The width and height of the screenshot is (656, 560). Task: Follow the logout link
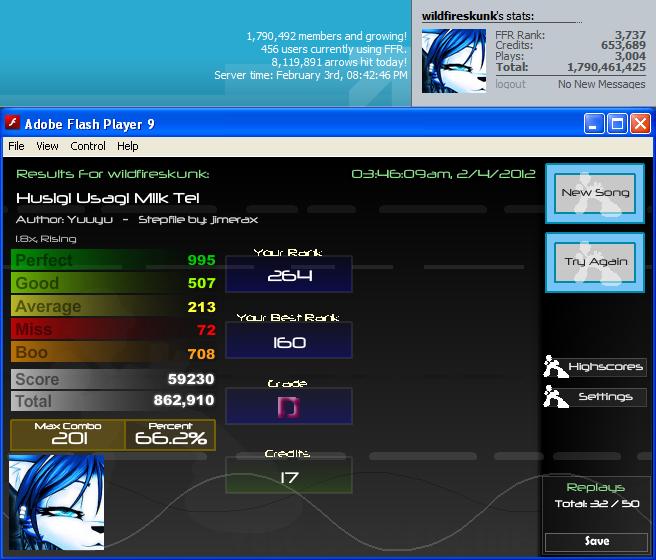[x=510, y=84]
